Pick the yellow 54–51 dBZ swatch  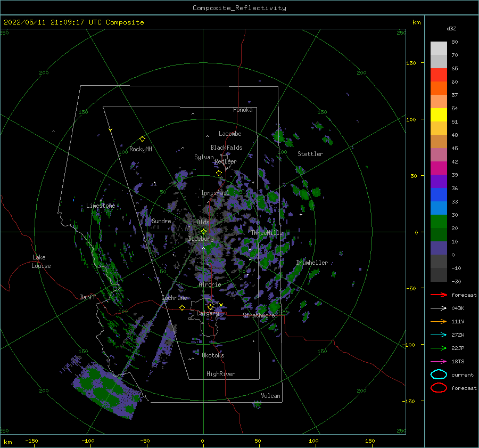pos(439,115)
